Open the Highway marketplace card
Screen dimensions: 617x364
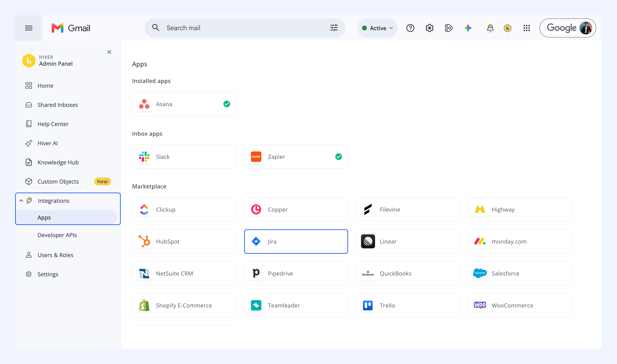click(520, 210)
